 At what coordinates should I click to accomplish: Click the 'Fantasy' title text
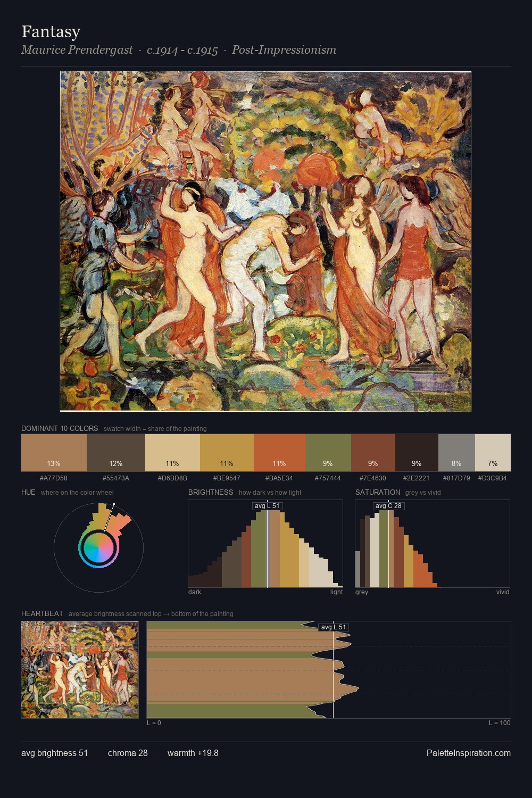click(x=51, y=32)
